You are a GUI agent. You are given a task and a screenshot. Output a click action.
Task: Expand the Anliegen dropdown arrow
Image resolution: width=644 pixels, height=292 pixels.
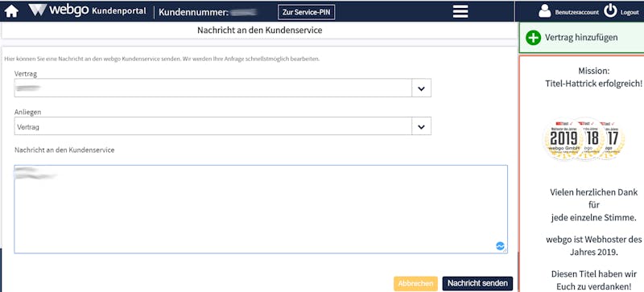click(421, 126)
